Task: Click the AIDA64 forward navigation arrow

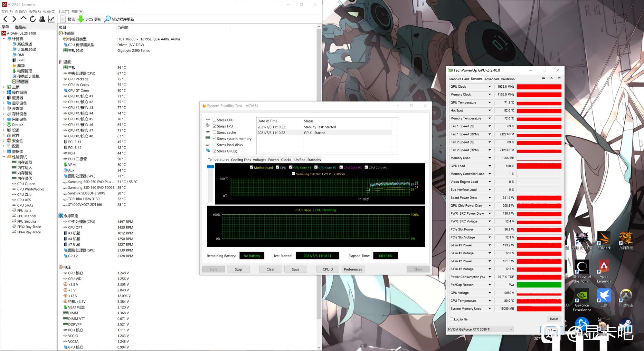Action: (14, 19)
